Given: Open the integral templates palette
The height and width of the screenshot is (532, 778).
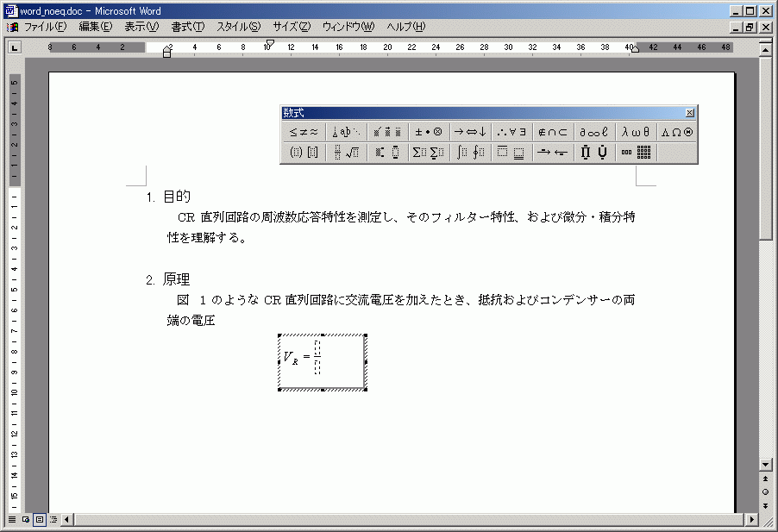Looking at the screenshot, I should point(469,153).
